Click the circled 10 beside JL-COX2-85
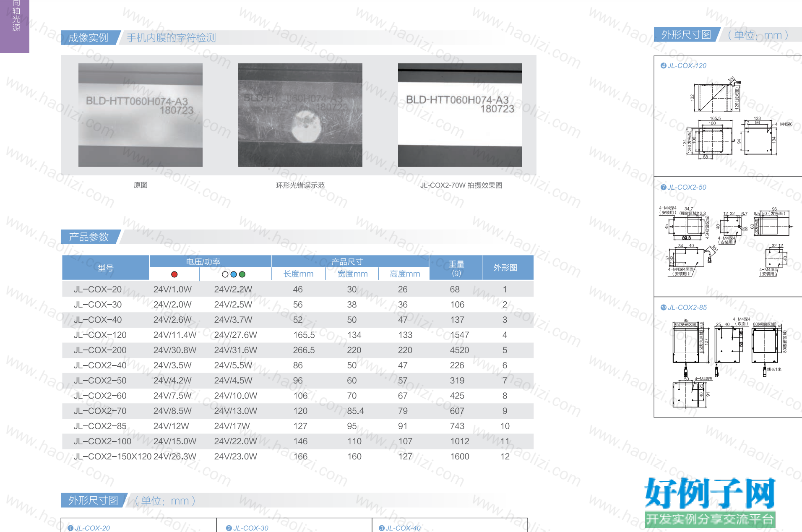The width and height of the screenshot is (802, 532). [x=663, y=308]
